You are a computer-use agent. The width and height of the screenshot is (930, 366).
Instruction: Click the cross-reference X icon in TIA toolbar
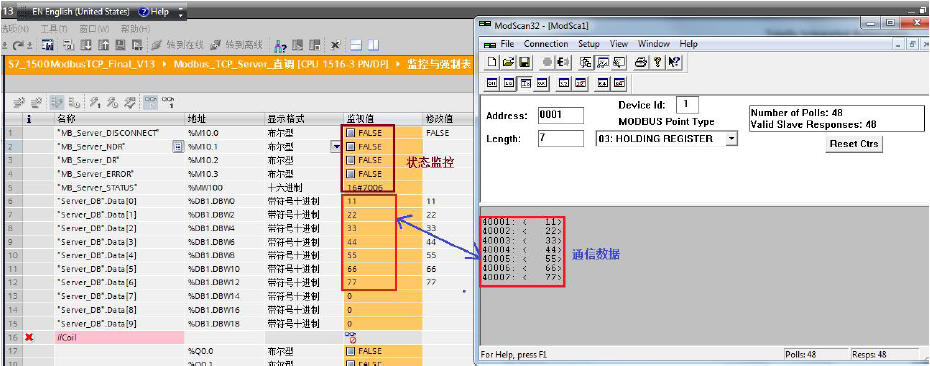(x=335, y=45)
